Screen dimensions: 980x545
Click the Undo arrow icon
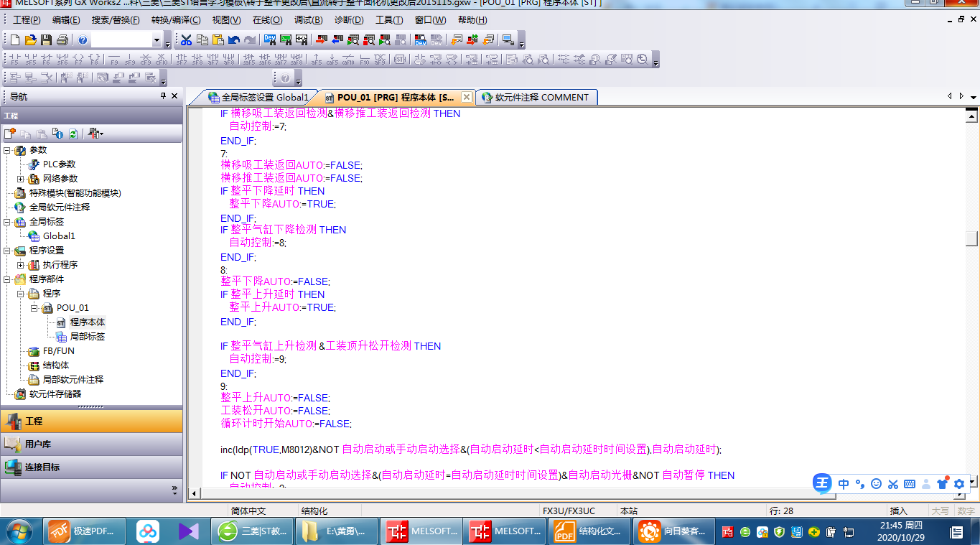(x=234, y=40)
